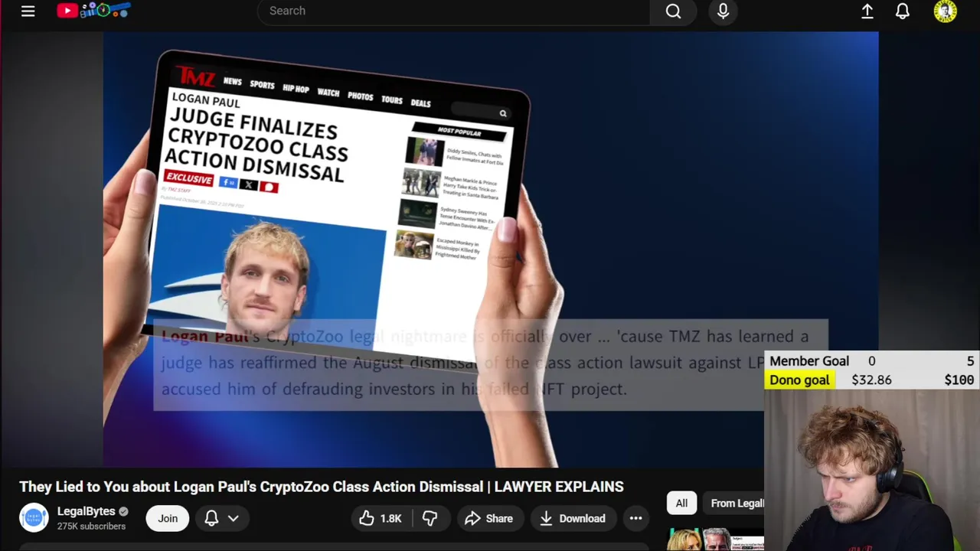Open the recommended video thumbnail below chips
This screenshot has height=551, width=980.
715,539
